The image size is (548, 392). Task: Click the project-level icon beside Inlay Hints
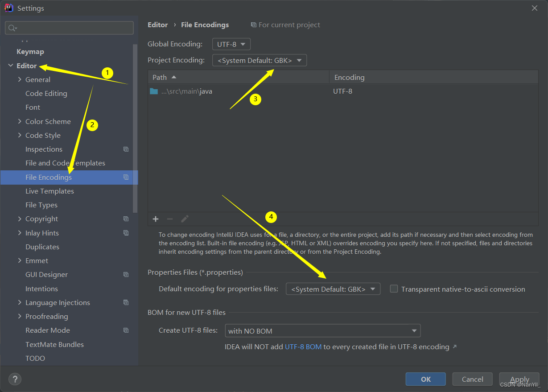pyautogui.click(x=126, y=233)
